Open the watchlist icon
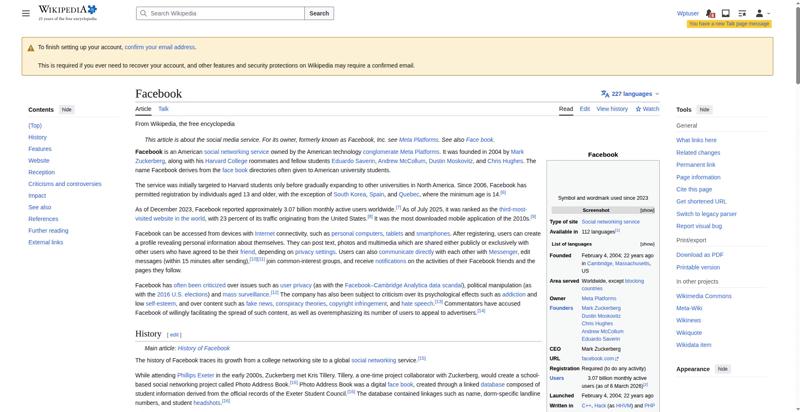Image resolution: width=800 pixels, height=412 pixels. [742, 13]
